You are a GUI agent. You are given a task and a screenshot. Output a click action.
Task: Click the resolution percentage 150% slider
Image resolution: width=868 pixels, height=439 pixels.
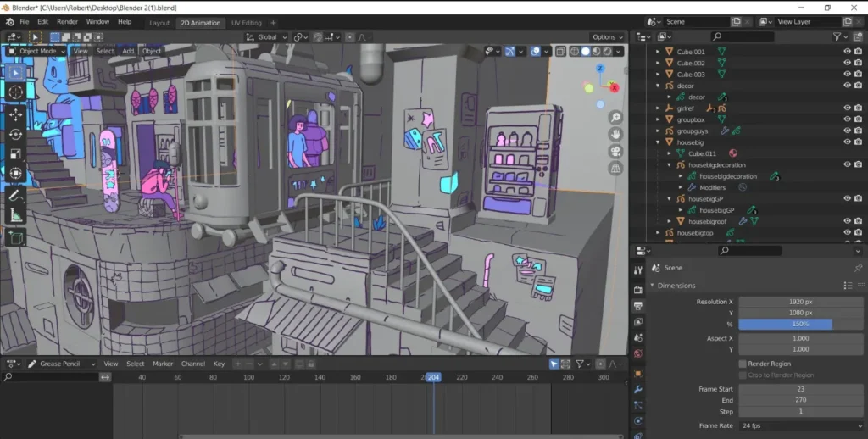(x=801, y=324)
